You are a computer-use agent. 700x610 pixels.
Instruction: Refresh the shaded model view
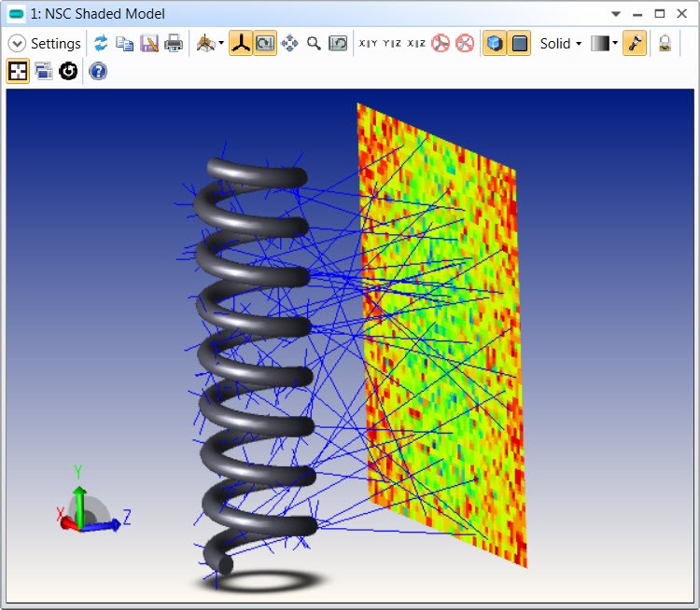[x=101, y=43]
